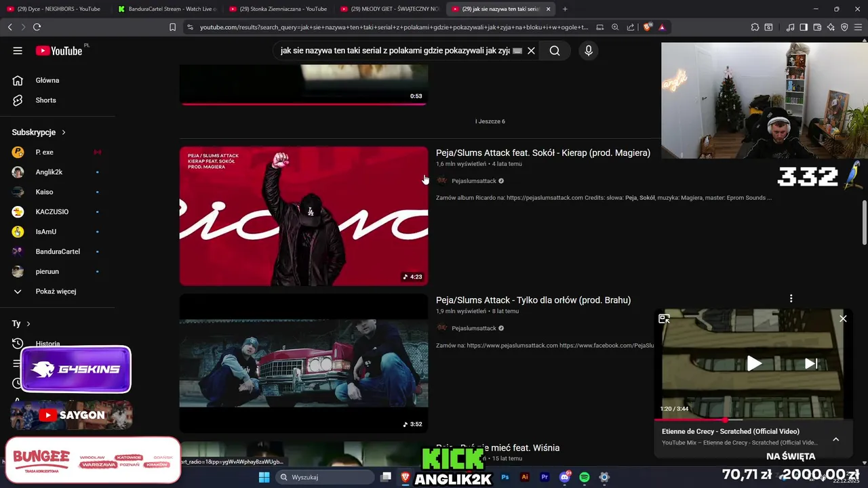Click the page vertical scrollbar
This screenshot has height=488, width=868.
click(864, 222)
